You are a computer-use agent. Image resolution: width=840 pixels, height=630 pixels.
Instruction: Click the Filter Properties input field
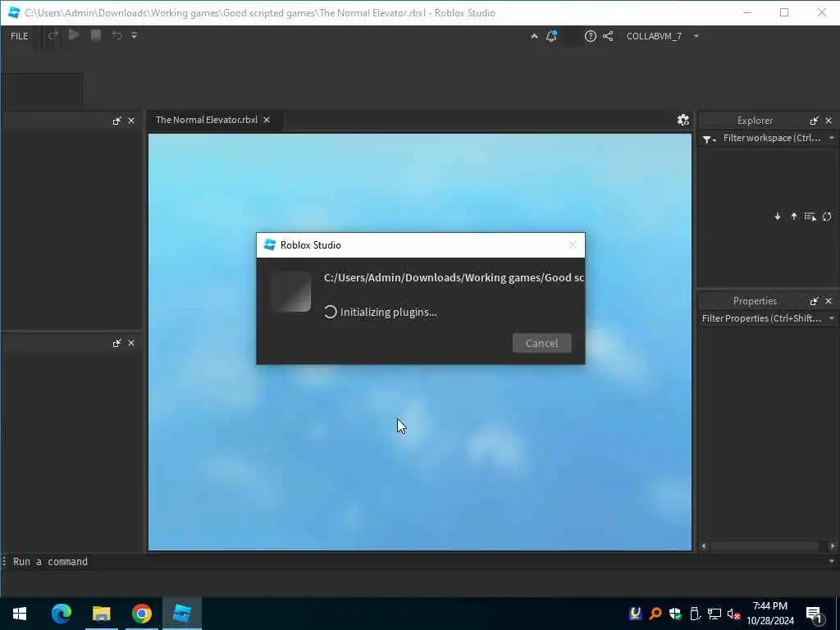click(x=762, y=318)
